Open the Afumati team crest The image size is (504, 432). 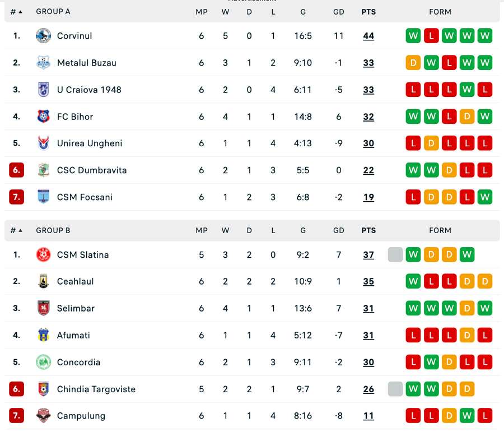tap(43, 335)
